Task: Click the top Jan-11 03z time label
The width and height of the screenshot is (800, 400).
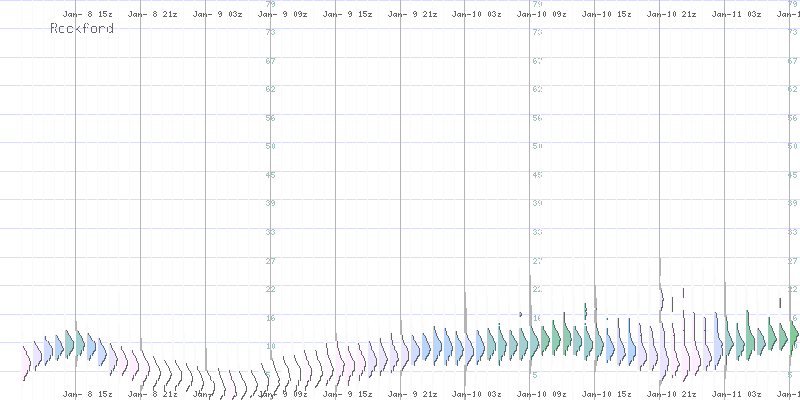Action: point(737,15)
